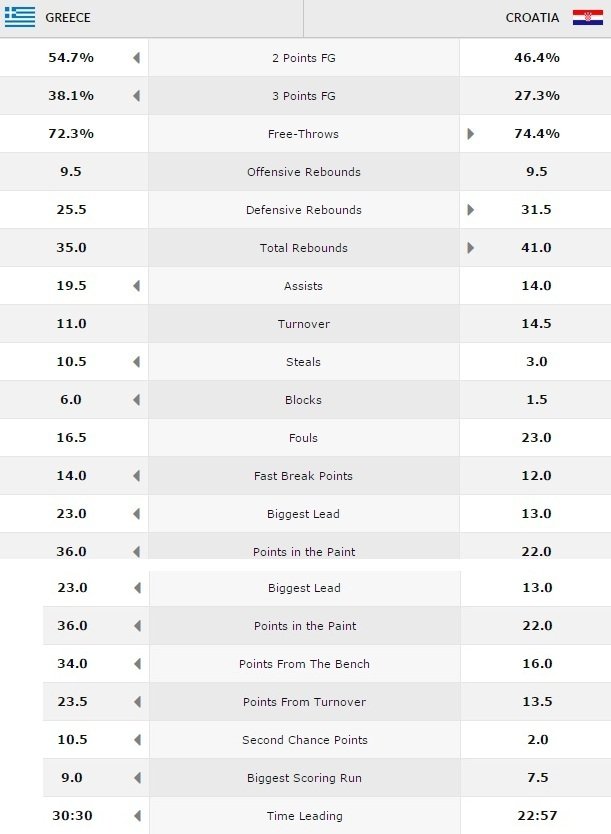The width and height of the screenshot is (611, 834).
Task: Select the CROATIA team name
Action: (532, 18)
